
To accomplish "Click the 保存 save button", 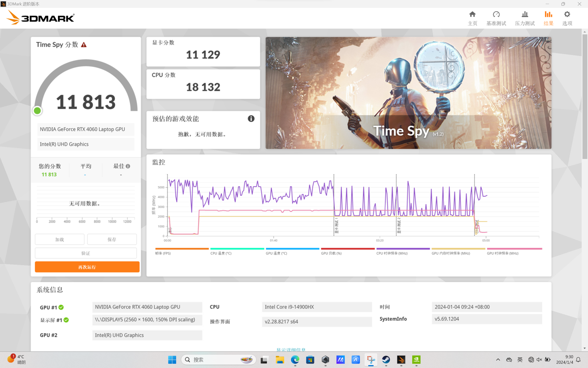I will point(112,239).
